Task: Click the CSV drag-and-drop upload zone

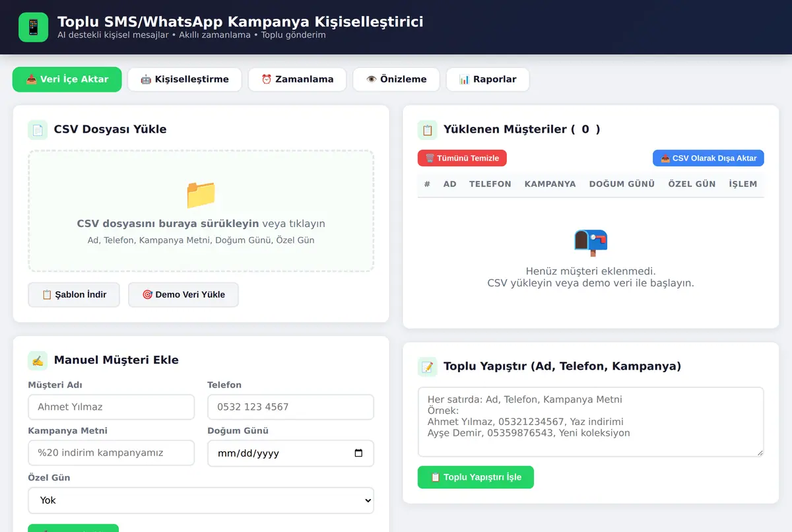Action: [x=201, y=211]
